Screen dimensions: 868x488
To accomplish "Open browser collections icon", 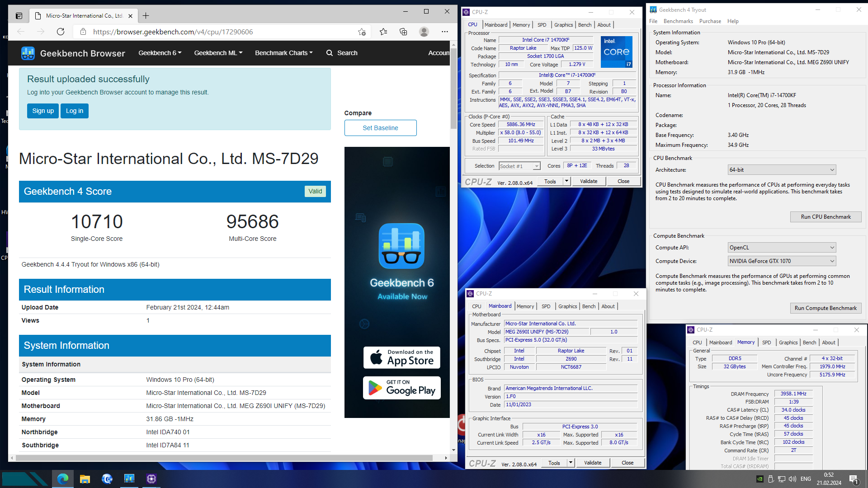I will click(403, 32).
